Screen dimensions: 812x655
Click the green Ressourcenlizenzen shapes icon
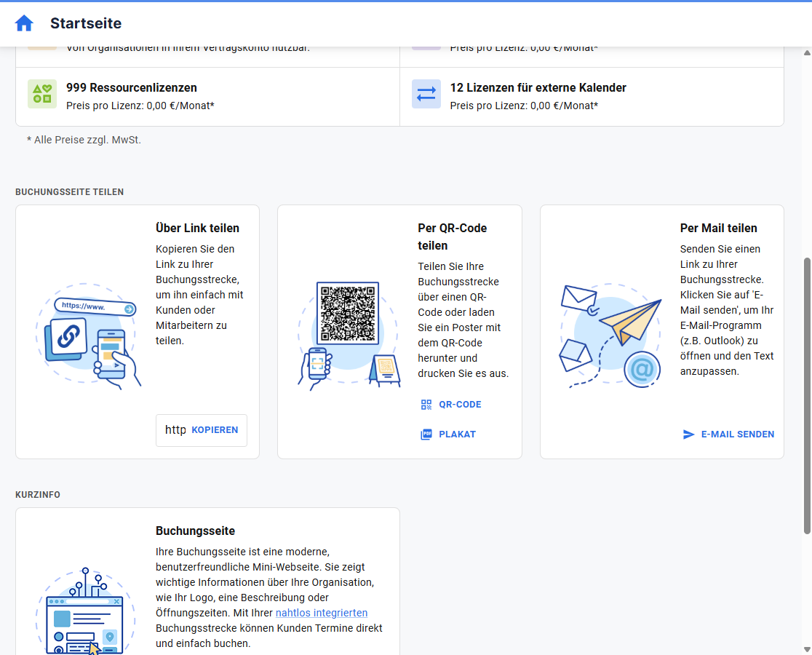[x=42, y=94]
